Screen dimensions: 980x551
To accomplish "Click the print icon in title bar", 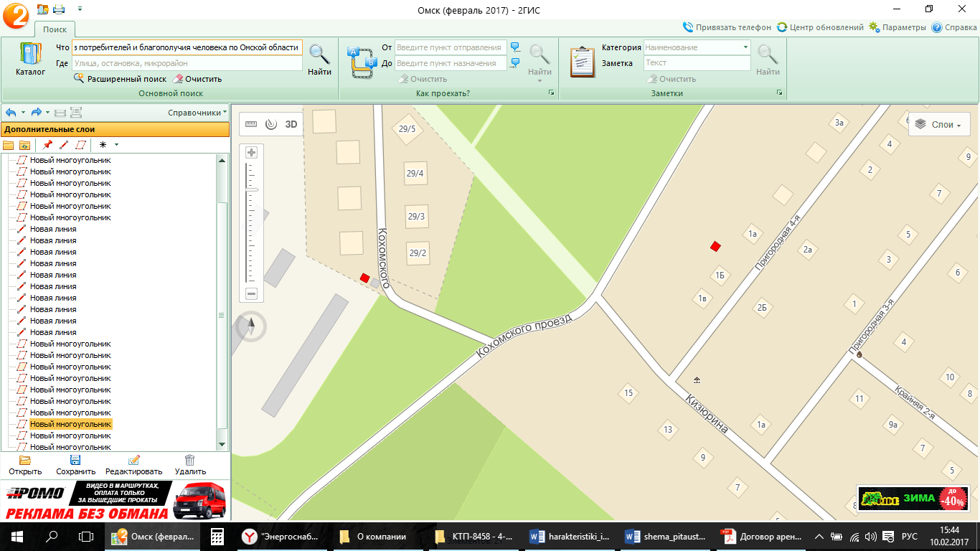I will [59, 9].
